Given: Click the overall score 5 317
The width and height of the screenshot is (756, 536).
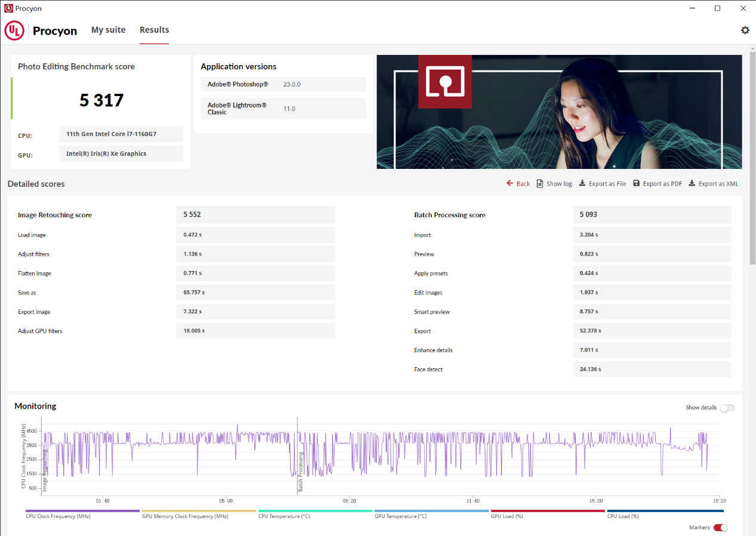Looking at the screenshot, I should [102, 100].
